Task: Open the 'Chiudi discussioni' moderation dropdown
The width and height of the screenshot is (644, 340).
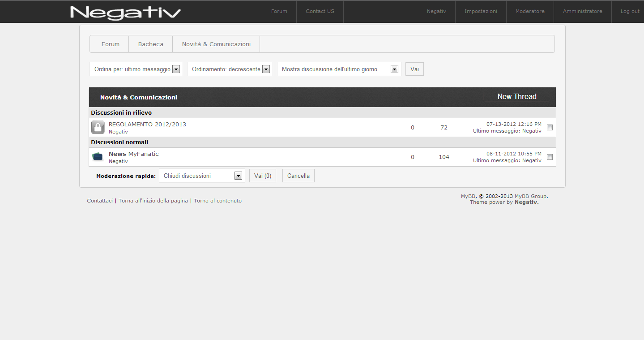Action: (x=202, y=176)
